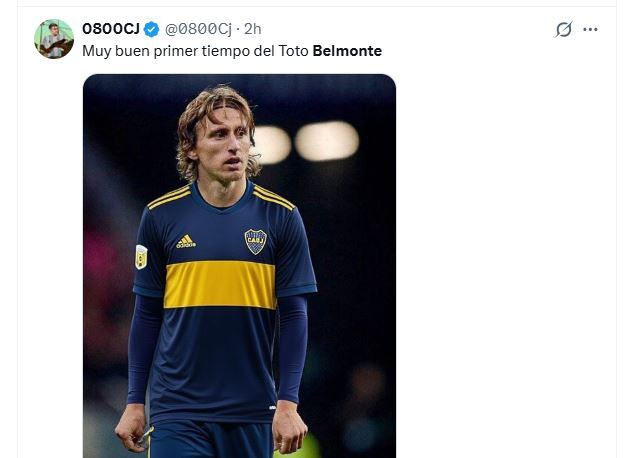Open the three-dot More options menu
The image size is (641, 458).
(x=590, y=30)
